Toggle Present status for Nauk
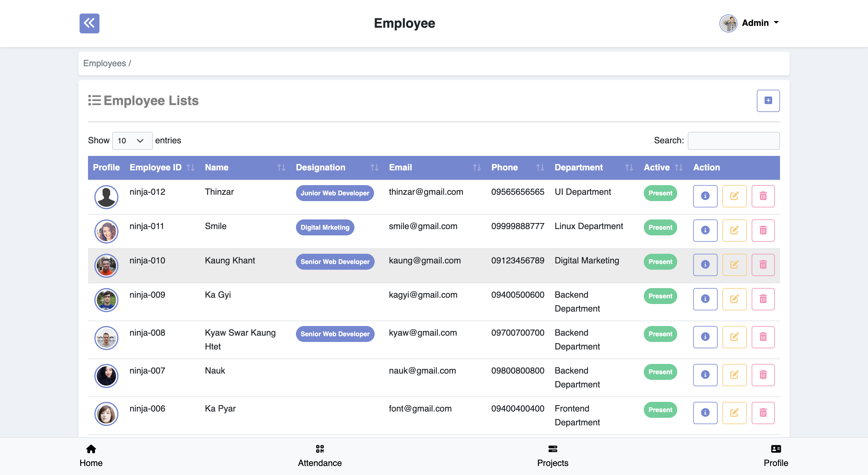868x475 pixels. [x=660, y=372]
